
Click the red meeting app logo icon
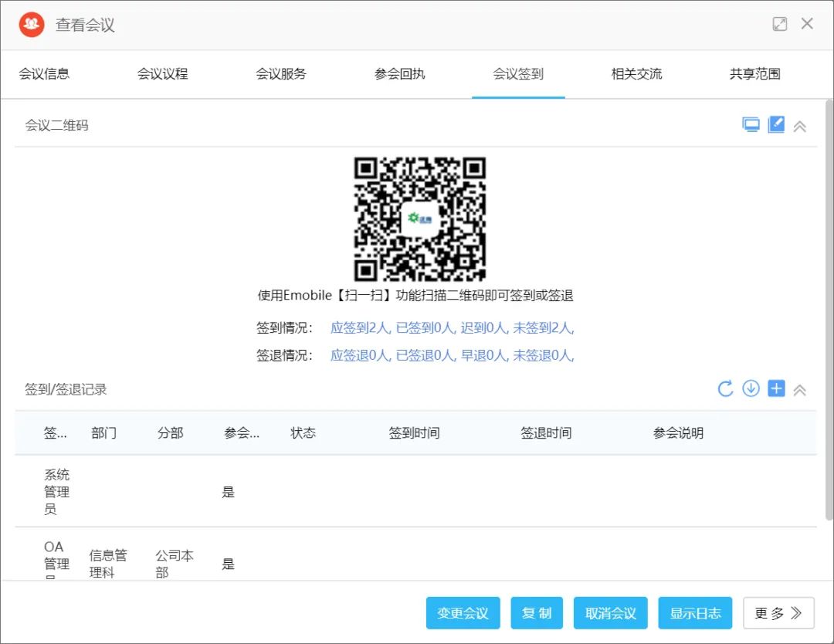32,25
